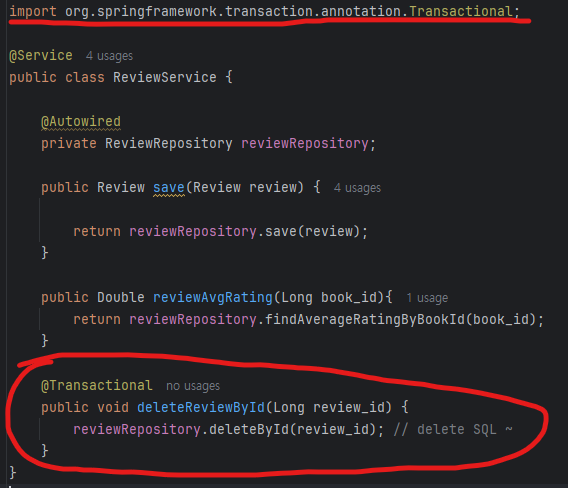
Task: Click the "// delete SQL ~" comment
Action: click(453, 430)
